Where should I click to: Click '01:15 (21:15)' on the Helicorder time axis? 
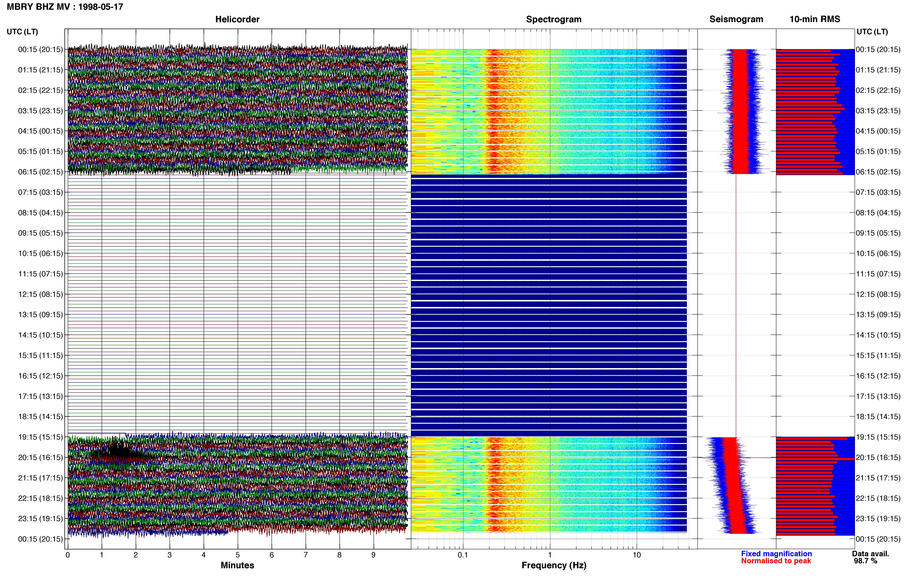coord(41,70)
